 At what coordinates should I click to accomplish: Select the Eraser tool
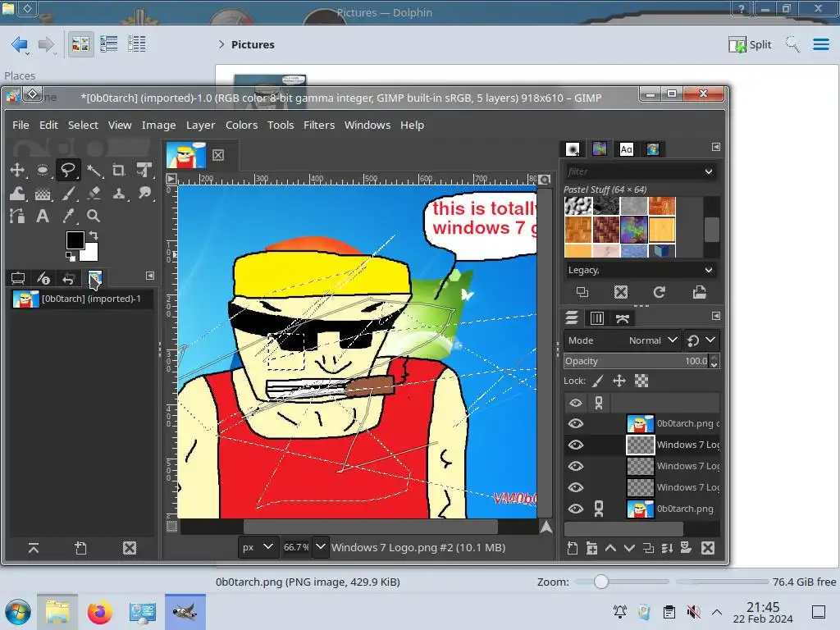94,194
